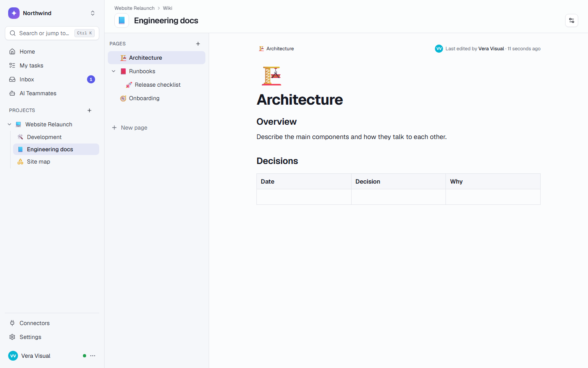
Task: Click the large crane page icon
Action: 272,76
